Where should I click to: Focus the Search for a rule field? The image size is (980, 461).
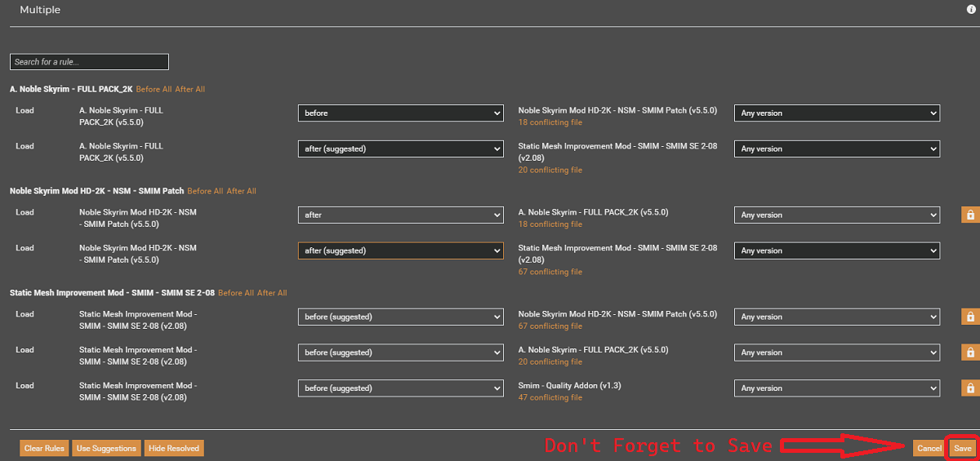89,62
